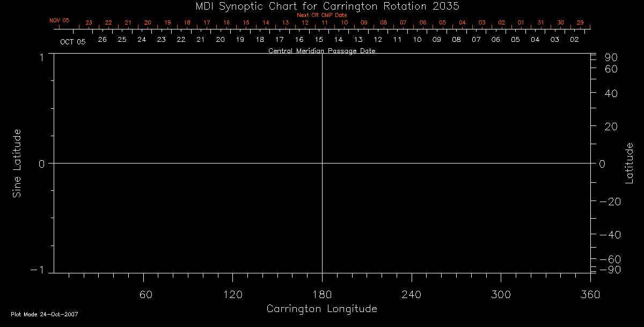This screenshot has height=327, width=644.
Task: Click the red "NOV 05" date marker
Action: coord(60,20)
